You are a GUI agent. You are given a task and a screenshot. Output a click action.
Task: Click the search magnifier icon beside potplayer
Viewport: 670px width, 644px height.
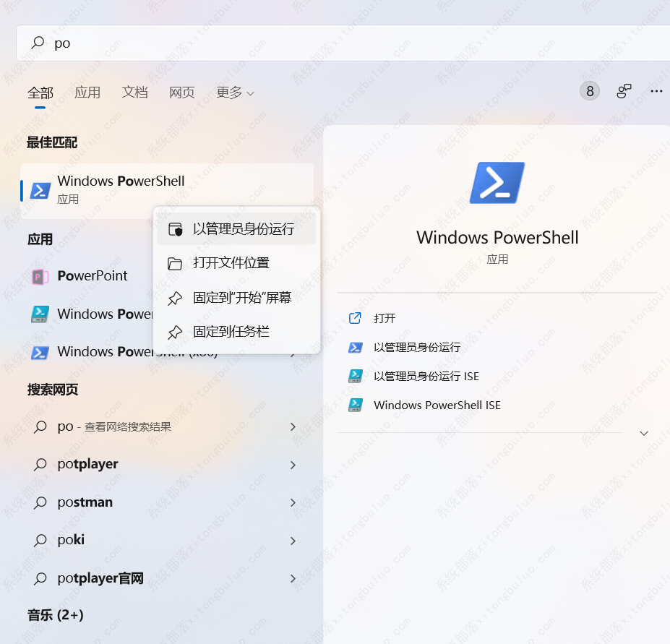tap(40, 465)
